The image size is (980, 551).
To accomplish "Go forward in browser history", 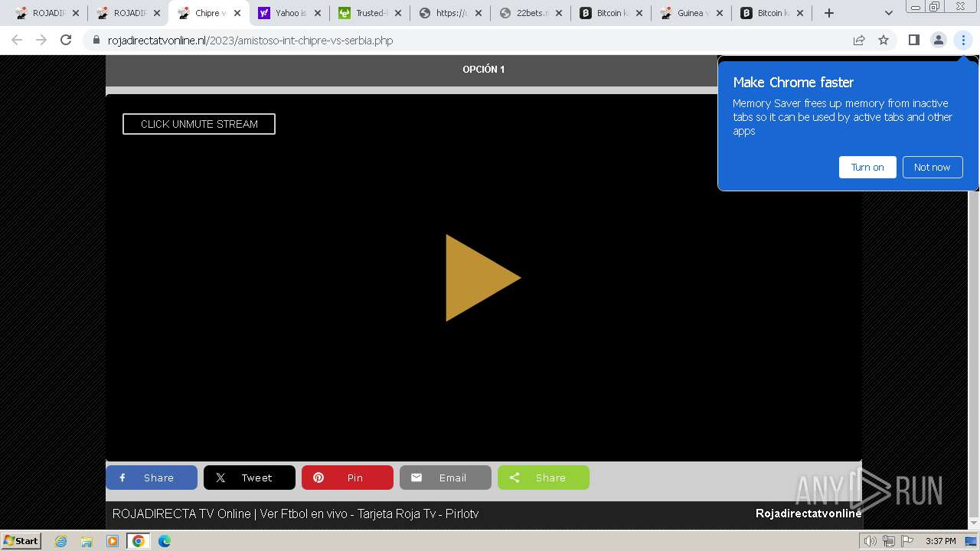I will pyautogui.click(x=41, y=40).
